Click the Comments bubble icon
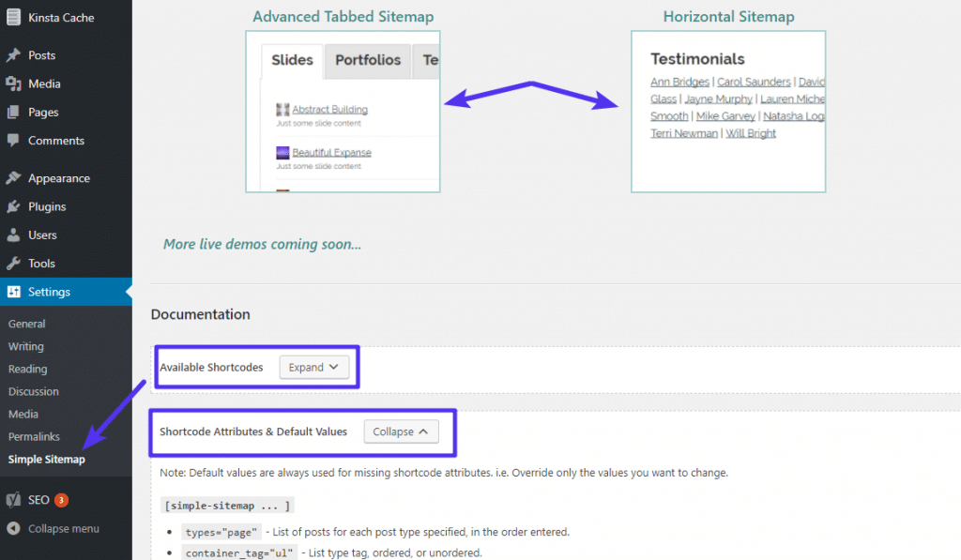The height and width of the screenshot is (560, 961). click(x=13, y=141)
